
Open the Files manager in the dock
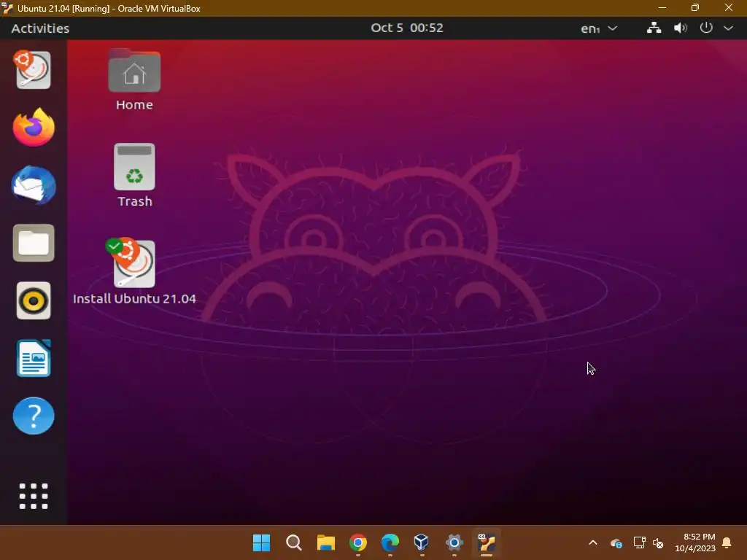(x=34, y=243)
